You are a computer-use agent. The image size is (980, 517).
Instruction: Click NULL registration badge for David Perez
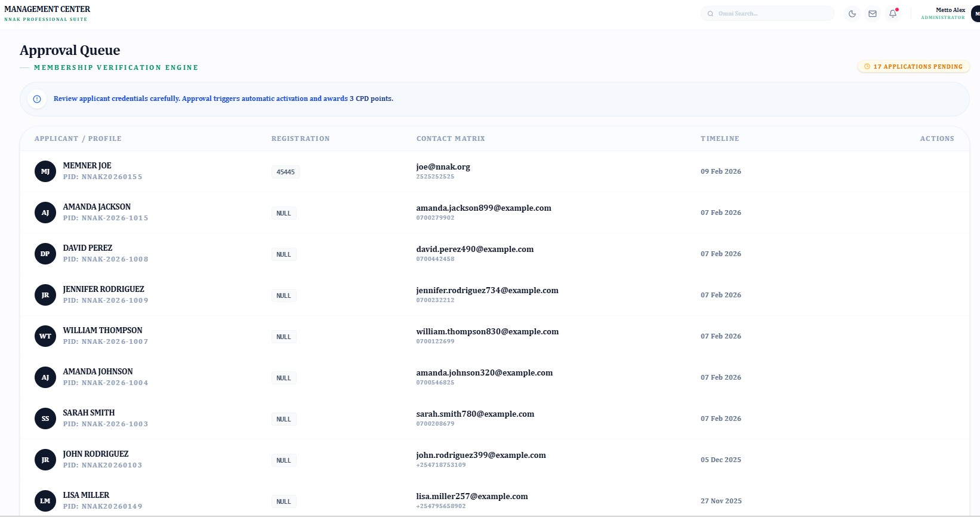[284, 254]
